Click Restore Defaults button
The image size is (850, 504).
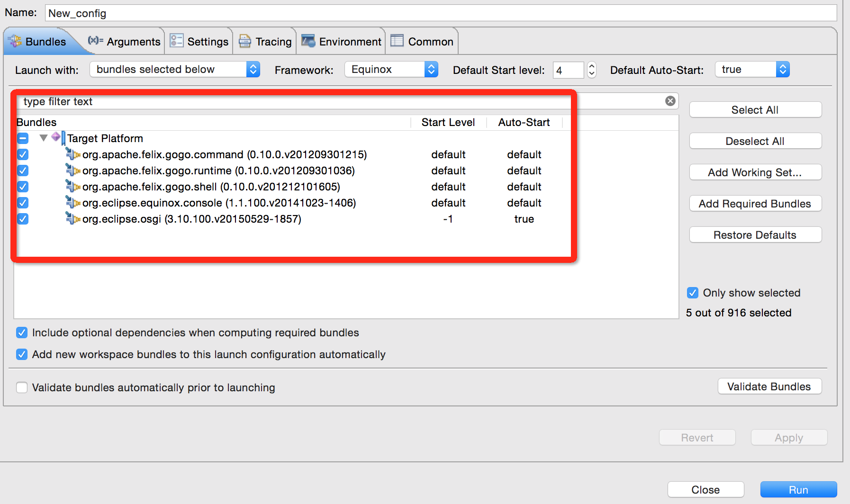pyautogui.click(x=755, y=235)
